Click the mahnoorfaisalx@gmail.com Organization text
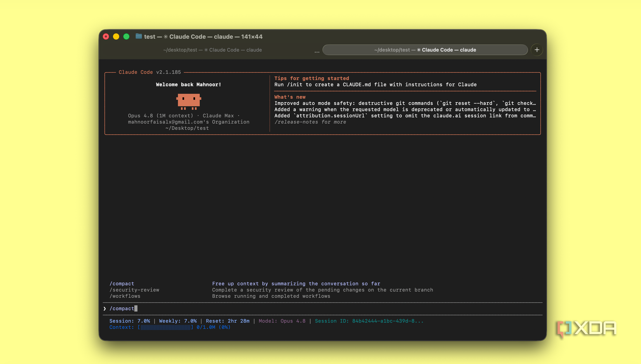Image resolution: width=641 pixels, height=364 pixels. click(x=189, y=122)
